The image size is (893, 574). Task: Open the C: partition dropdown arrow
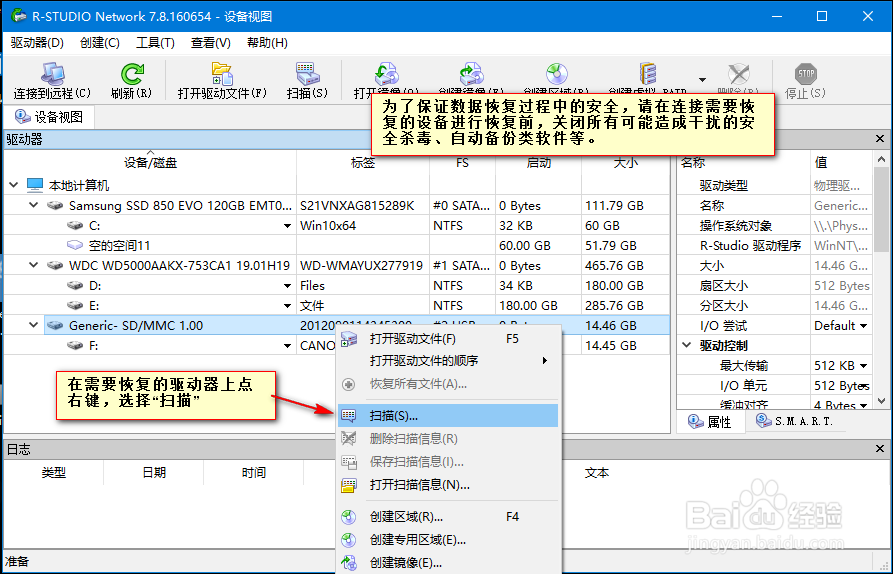click(x=288, y=226)
